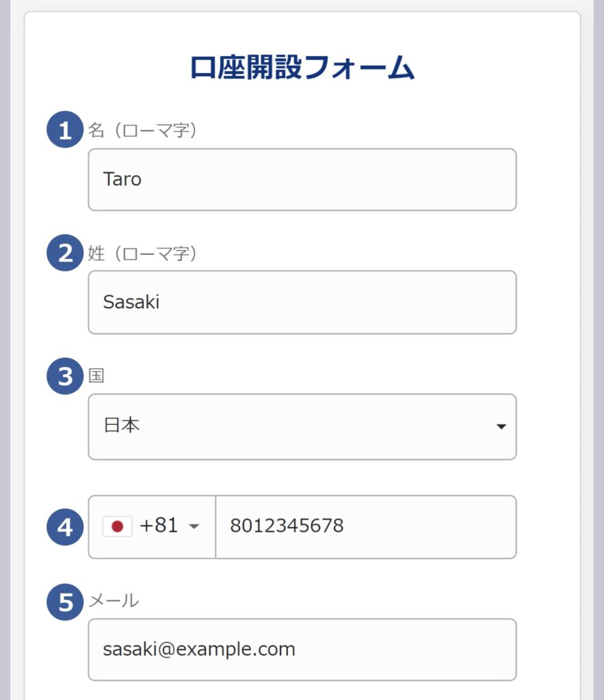
Task: Click the number 4 step badge
Action: pos(65,527)
